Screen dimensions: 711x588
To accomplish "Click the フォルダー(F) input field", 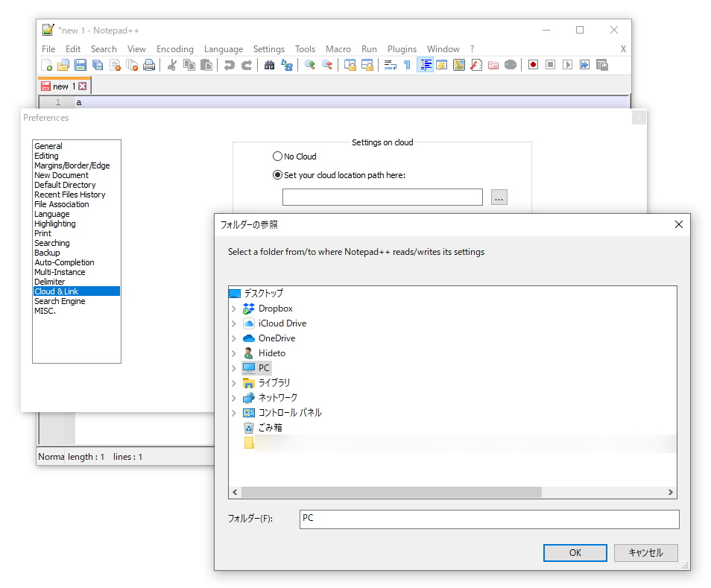I will (489, 519).
